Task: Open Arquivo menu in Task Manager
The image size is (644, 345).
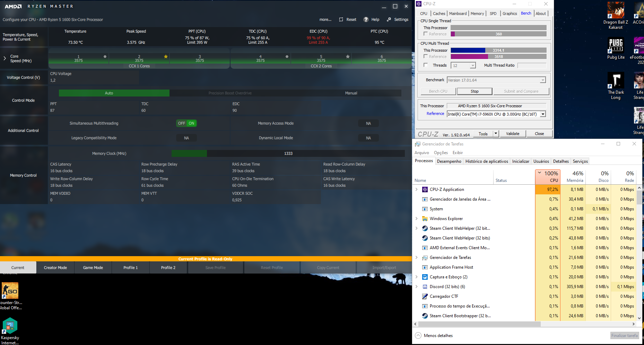Action: pyautogui.click(x=422, y=153)
